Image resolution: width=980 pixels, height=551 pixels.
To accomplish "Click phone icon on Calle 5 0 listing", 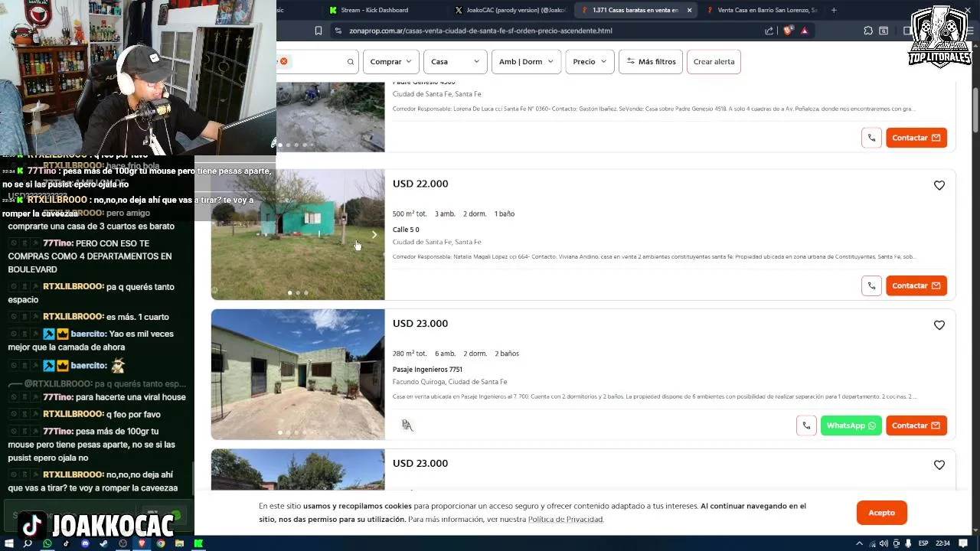I will pyautogui.click(x=871, y=285).
